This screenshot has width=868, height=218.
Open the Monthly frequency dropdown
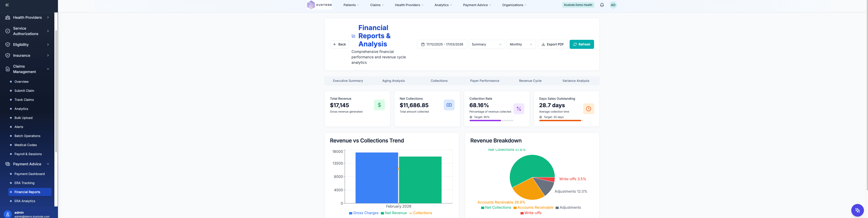click(521, 44)
